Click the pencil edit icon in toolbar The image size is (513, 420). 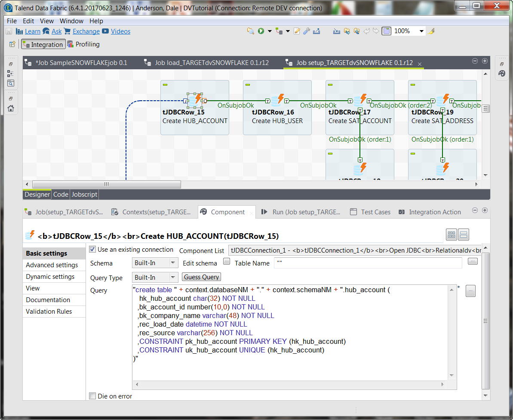tap(297, 31)
